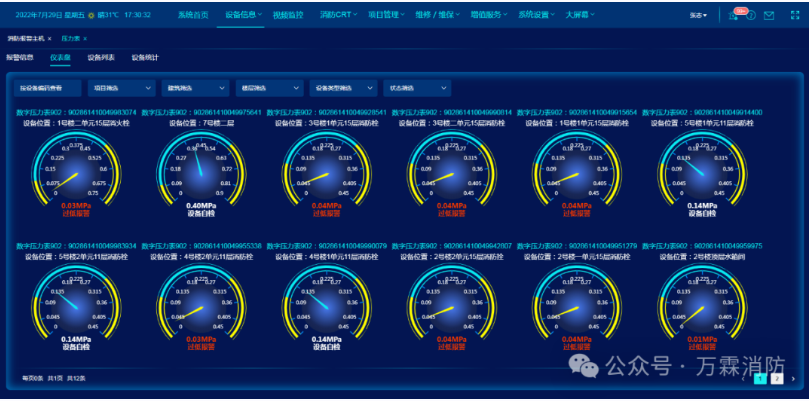Open the mail envelope icon
Viewport: 809px width, 401px height.
(769, 15)
